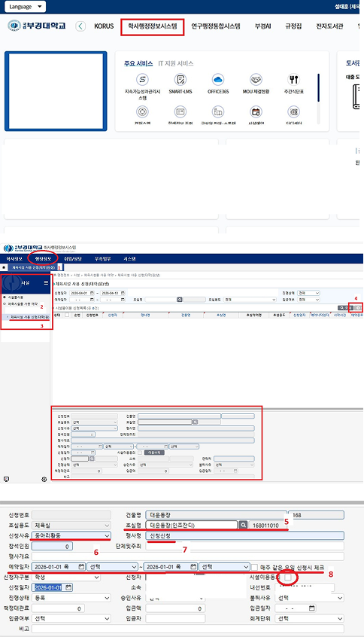Open the 지속가능성과관리시스템 icon
Viewport: 364px width, 637px height.
[x=142, y=79]
